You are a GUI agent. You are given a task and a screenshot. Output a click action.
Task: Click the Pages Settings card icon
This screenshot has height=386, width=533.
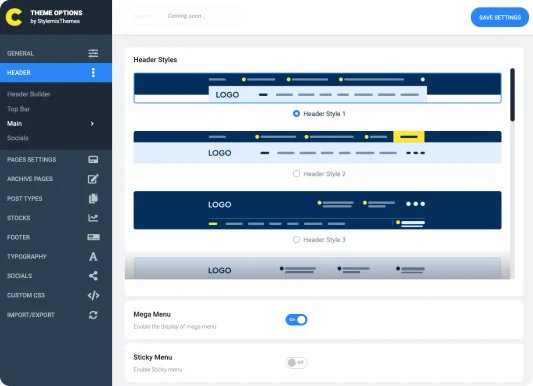(93, 159)
